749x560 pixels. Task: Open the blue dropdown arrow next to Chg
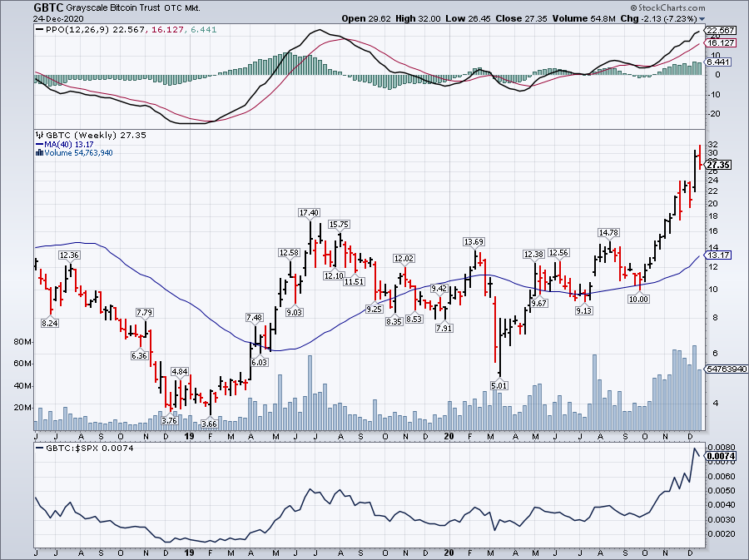tap(702, 19)
